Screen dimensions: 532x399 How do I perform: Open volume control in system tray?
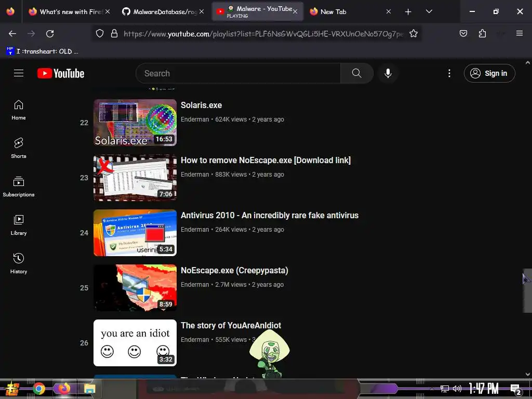457,389
